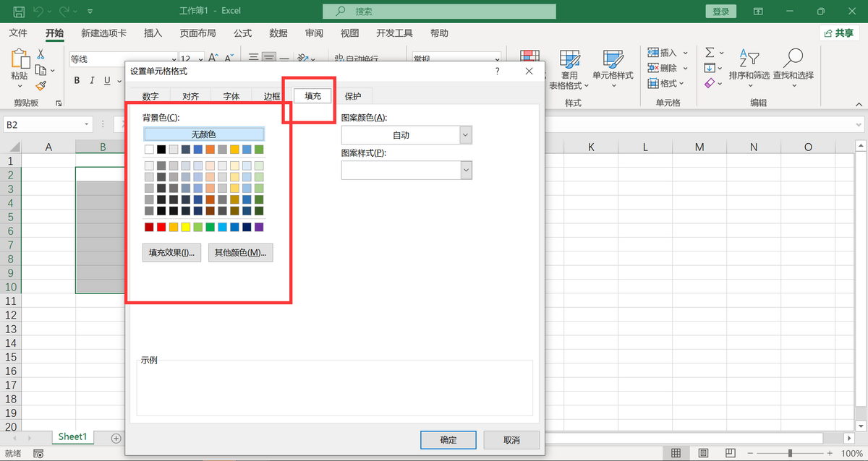This screenshot has height=461, width=868.
Task: Open Format as Table (套用表格格式) gallery
Action: coord(569,69)
